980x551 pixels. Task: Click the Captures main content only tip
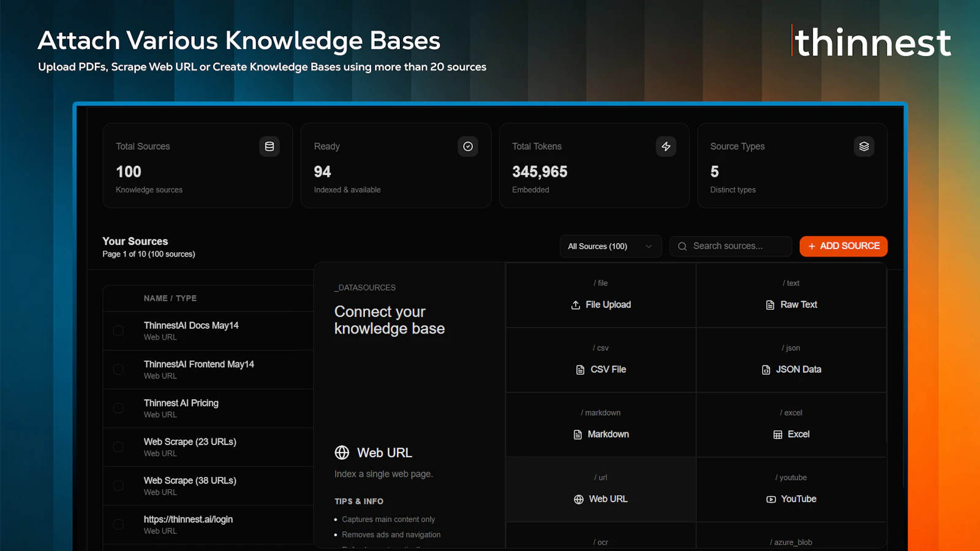click(388, 519)
